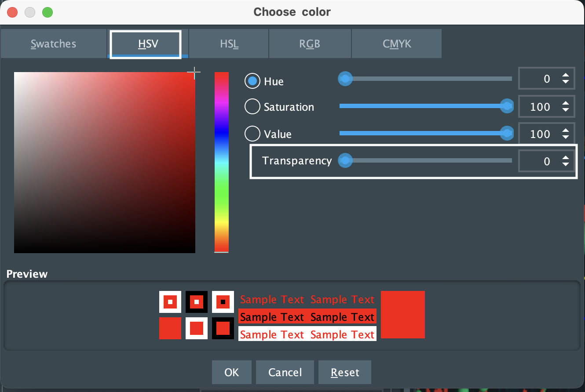Image resolution: width=585 pixels, height=392 pixels.
Task: Select the Value radio button
Action: coord(252,134)
